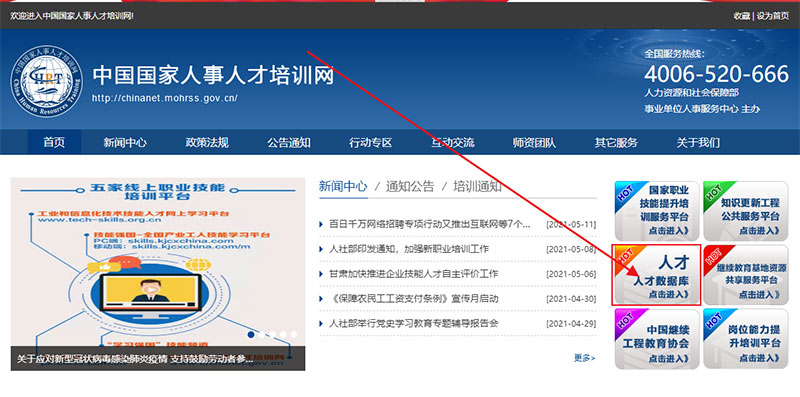Click the 事业单位人事服务中心 主办 text

click(x=702, y=109)
